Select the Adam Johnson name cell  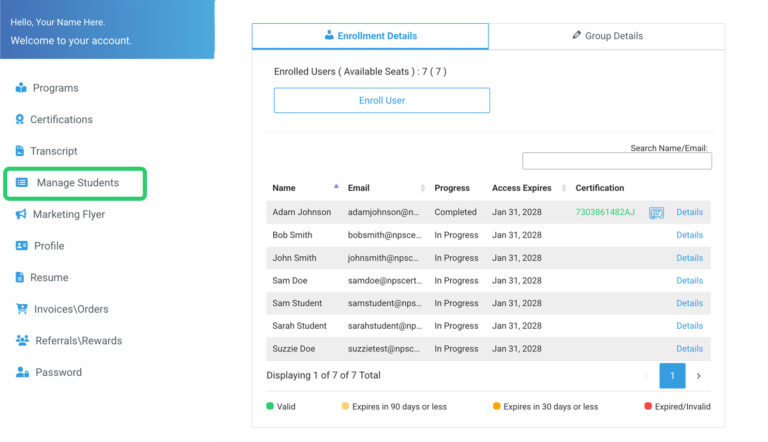302,212
